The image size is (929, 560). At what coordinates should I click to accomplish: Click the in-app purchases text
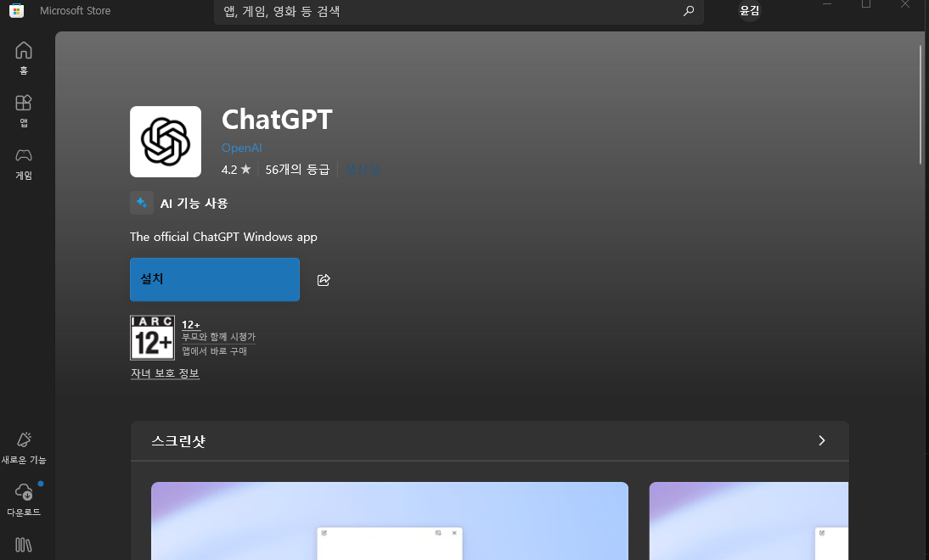point(215,351)
